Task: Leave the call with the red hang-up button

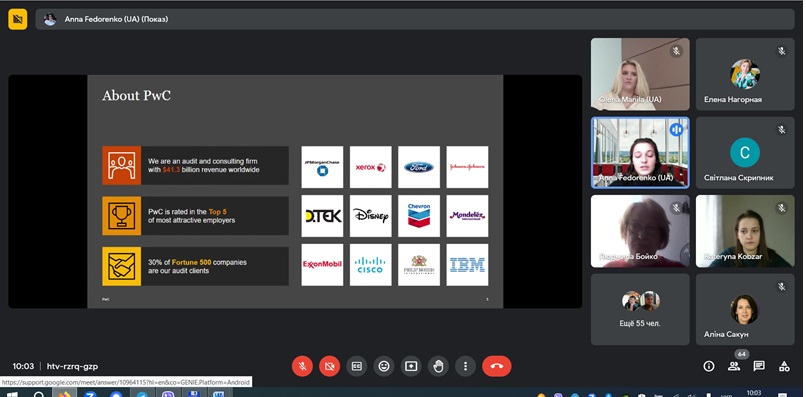Action: 497,366
